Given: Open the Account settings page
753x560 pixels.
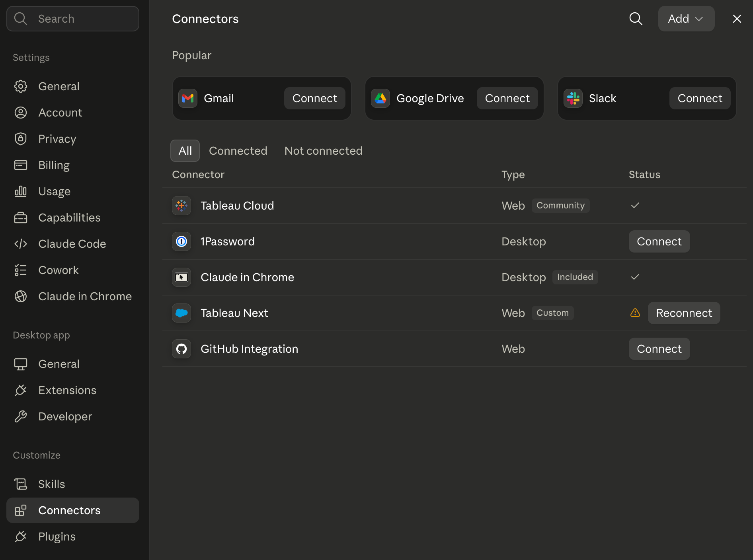Looking at the screenshot, I should tap(73, 113).
